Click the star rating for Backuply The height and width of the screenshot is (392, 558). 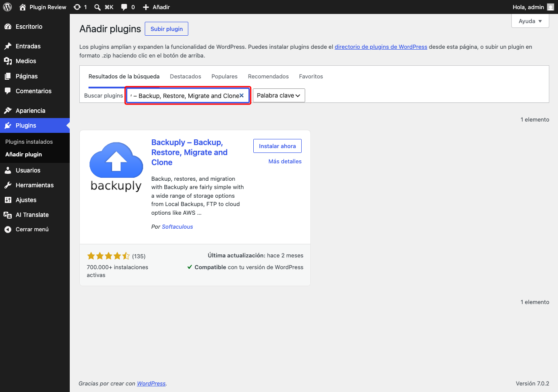[x=109, y=256]
